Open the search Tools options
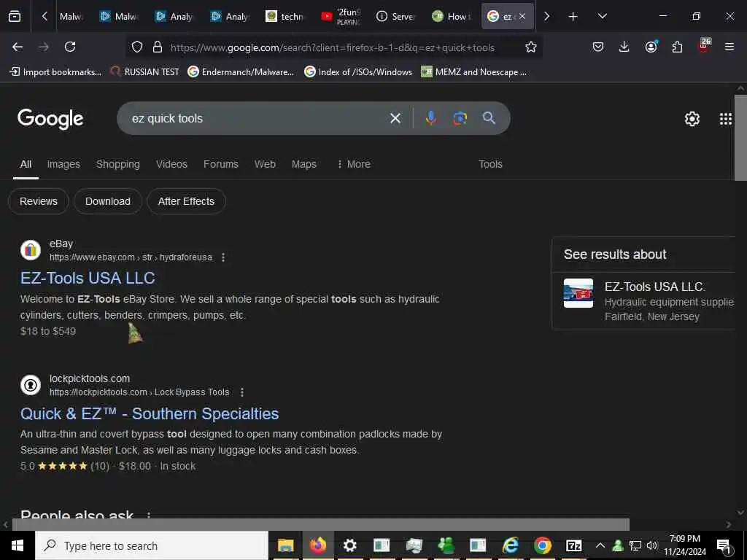This screenshot has width=747, height=560. [490, 164]
